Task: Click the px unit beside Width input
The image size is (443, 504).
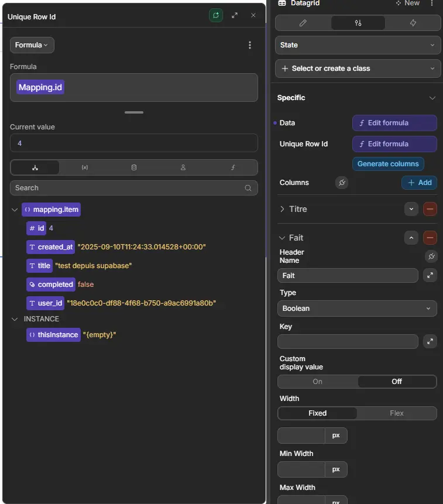Action: [336, 436]
